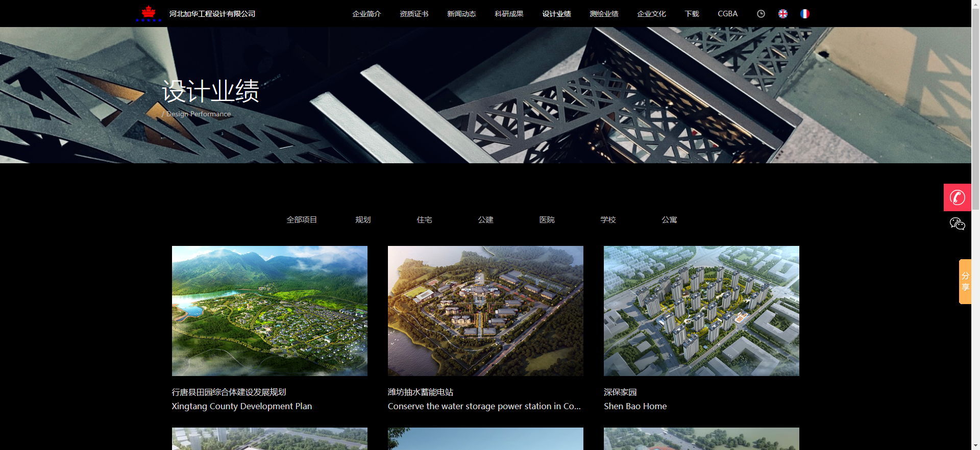Filter projects by 住宅
The image size is (980, 450).
pos(424,220)
